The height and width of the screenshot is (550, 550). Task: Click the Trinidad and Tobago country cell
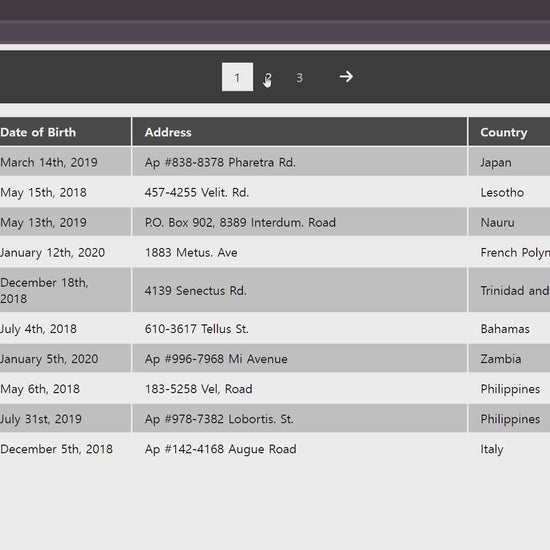pyautogui.click(x=509, y=290)
